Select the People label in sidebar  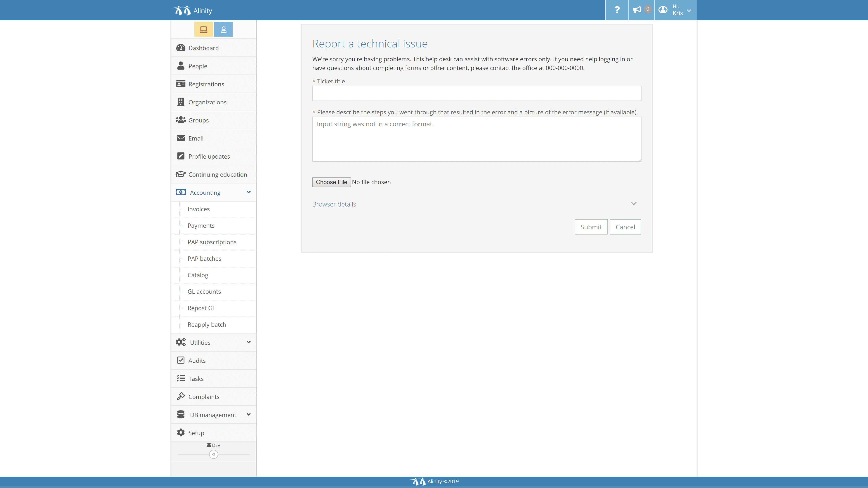pos(198,66)
